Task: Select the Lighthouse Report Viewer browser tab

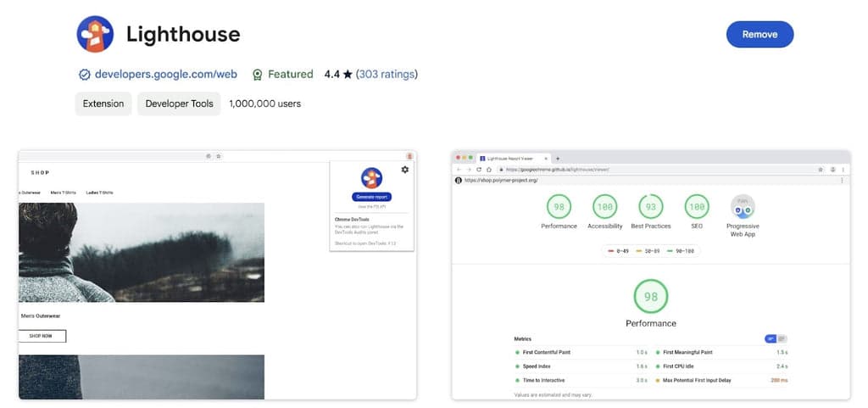Action: tap(512, 159)
